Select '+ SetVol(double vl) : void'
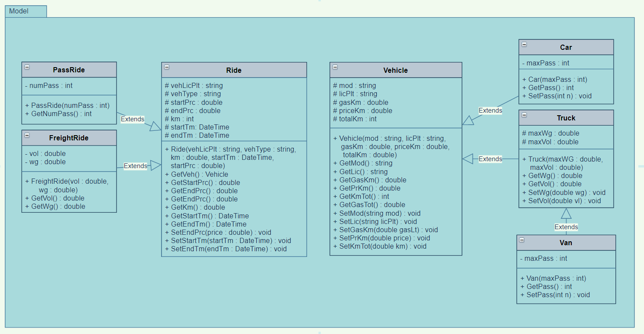644x334 pixels. pyautogui.click(x=562, y=201)
